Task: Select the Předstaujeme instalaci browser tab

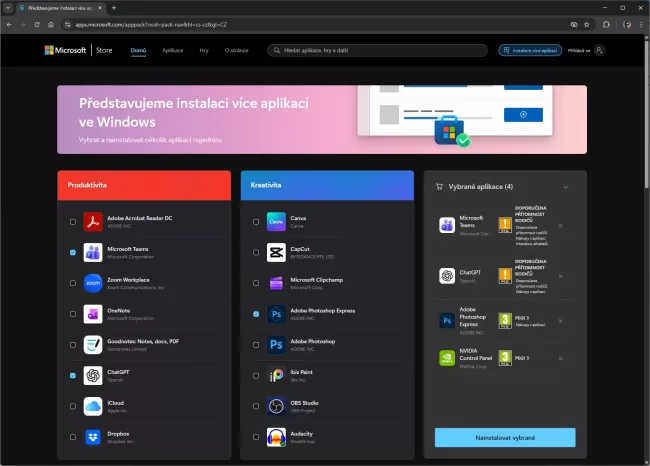Action: (x=61, y=8)
